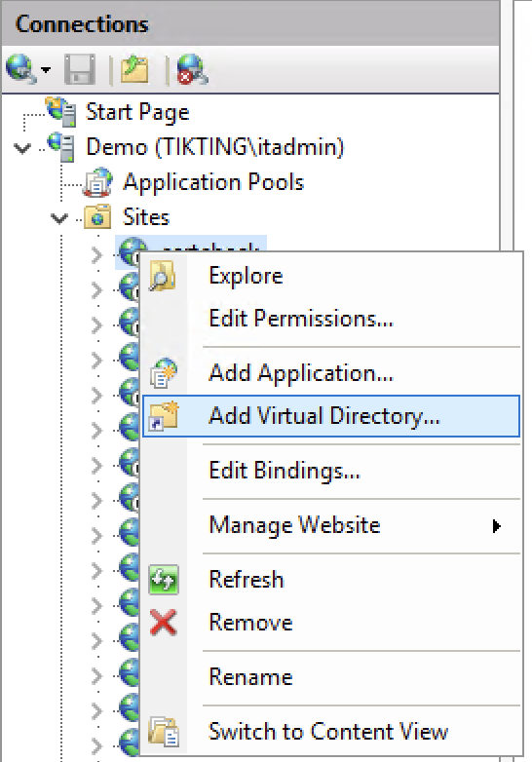
Task: Choose Edit Permissions... menu entry
Action: pyautogui.click(x=331, y=319)
